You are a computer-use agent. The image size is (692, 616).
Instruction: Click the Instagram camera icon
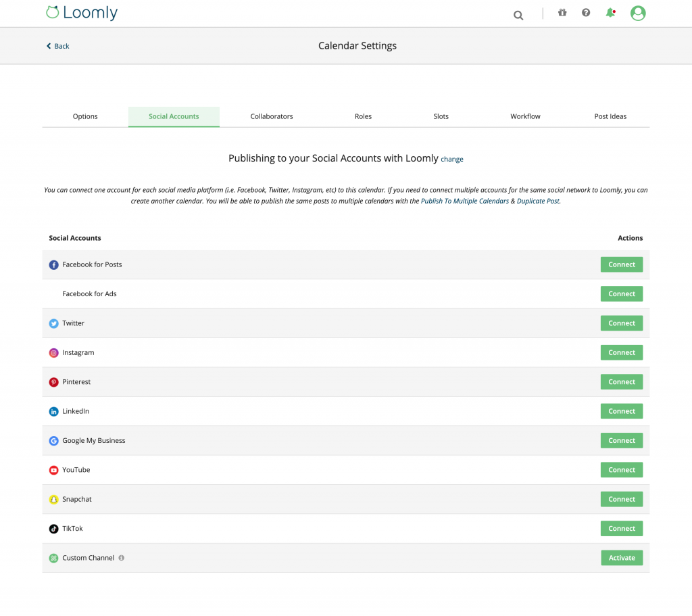[x=53, y=352]
